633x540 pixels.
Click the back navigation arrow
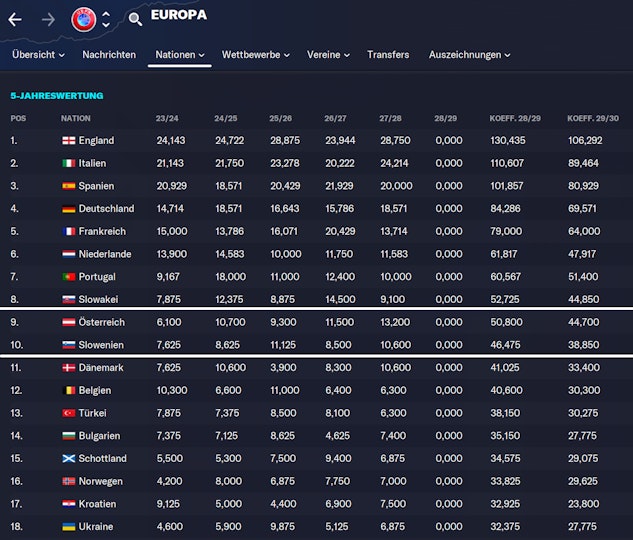point(15,19)
